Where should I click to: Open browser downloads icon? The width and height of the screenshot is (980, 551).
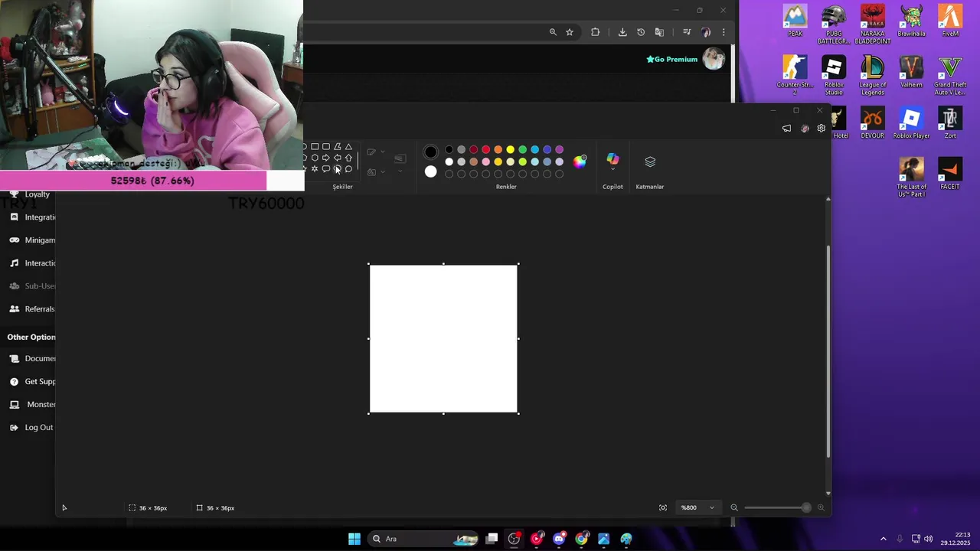(x=622, y=32)
